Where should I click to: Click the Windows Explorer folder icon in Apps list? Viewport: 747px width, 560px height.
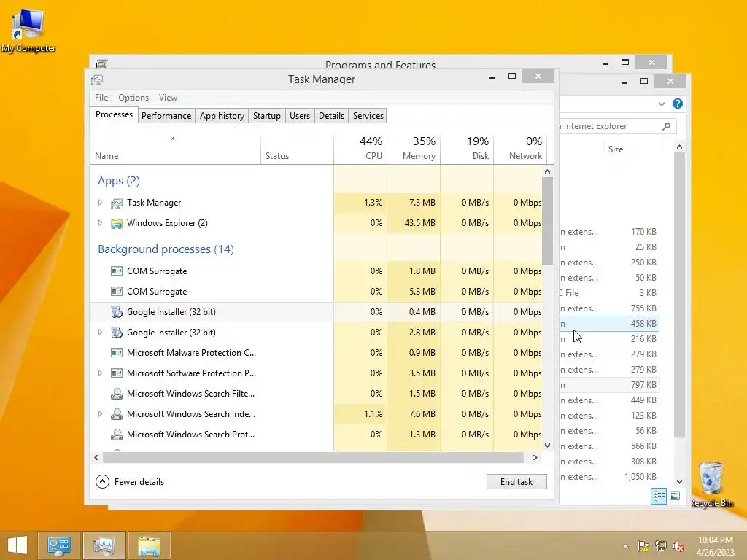tap(117, 223)
